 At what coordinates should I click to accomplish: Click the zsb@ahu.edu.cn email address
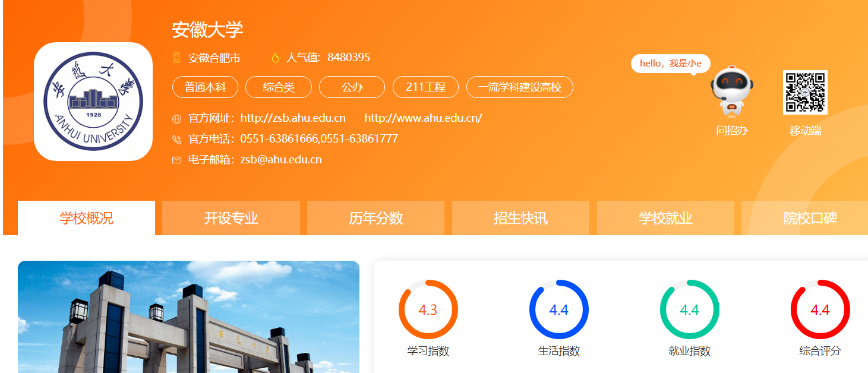click(x=281, y=160)
